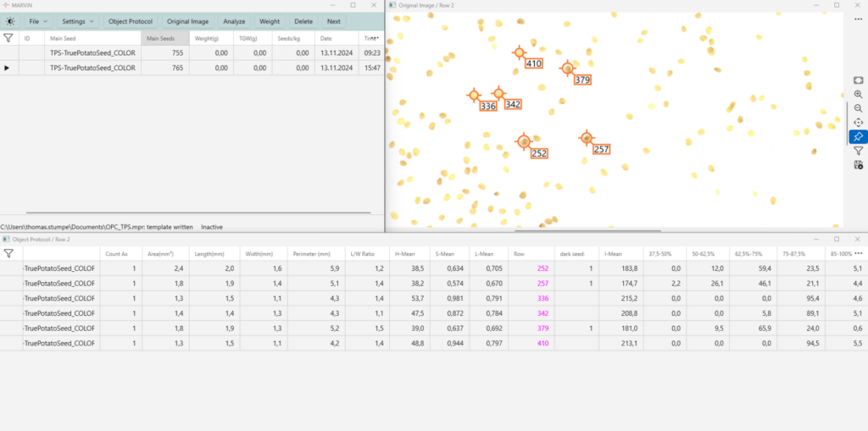This screenshot has width=868, height=431.
Task: Click the save image icon
Action: point(858,164)
